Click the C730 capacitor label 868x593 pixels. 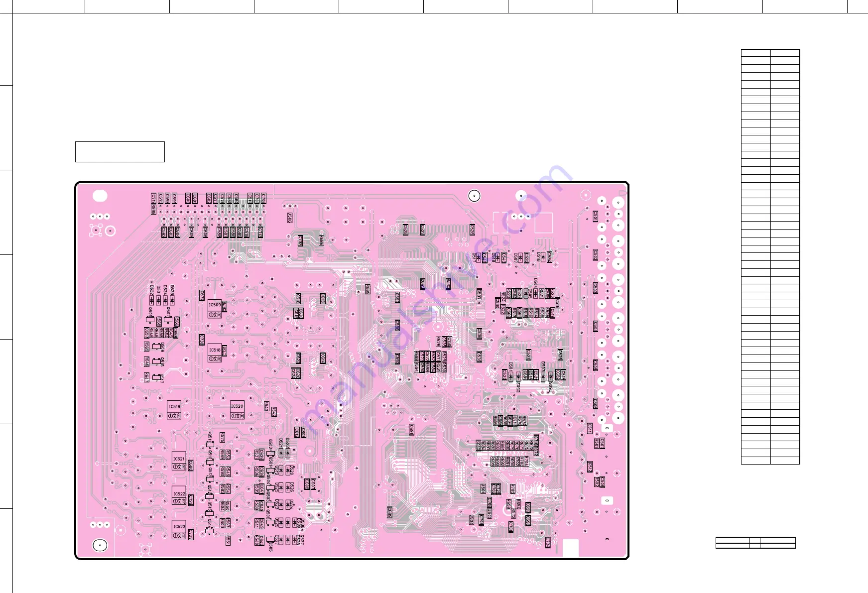pos(202,340)
